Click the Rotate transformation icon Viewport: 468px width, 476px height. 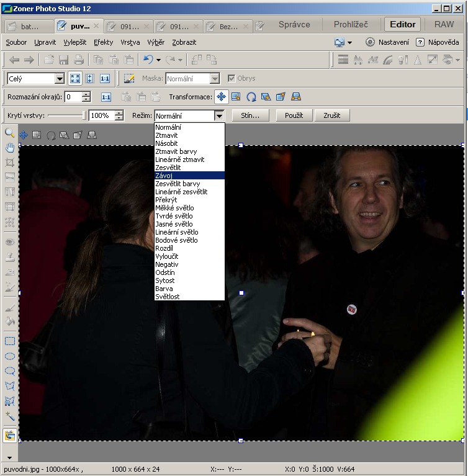[x=251, y=97]
